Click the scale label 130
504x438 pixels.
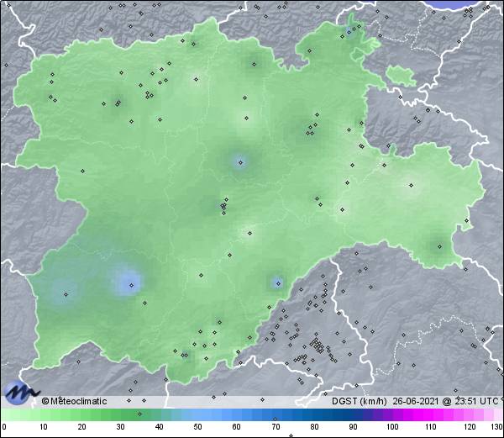pos(497,427)
